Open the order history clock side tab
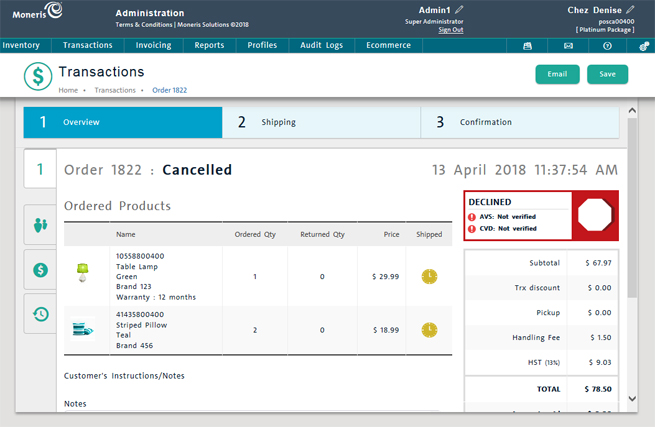The height and width of the screenshot is (427, 655). point(40,314)
